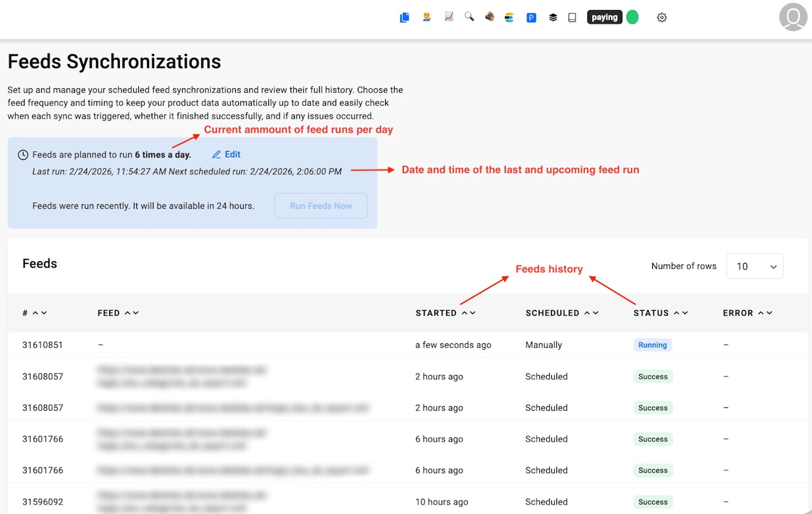Click the stacked layers icon
The image size is (812, 514).
tap(553, 18)
